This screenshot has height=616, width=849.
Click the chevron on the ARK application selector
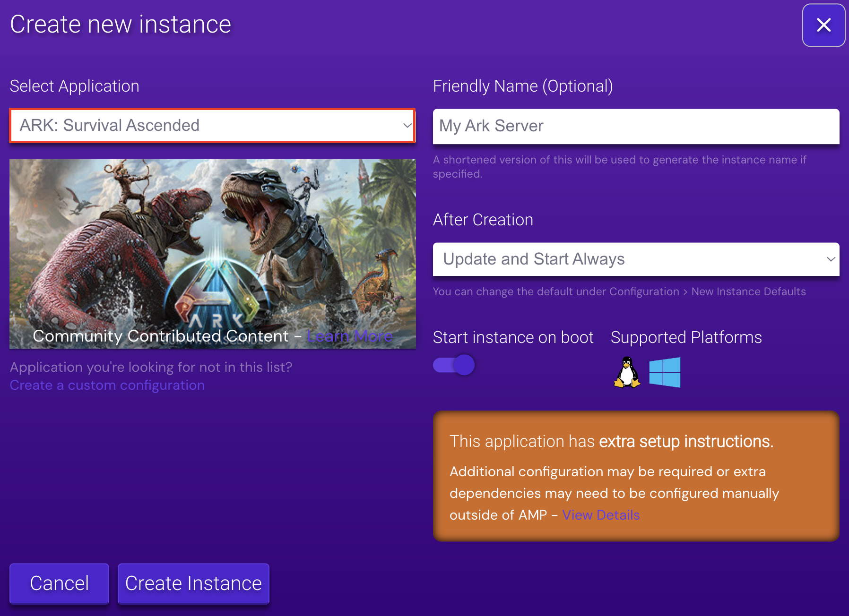click(407, 126)
